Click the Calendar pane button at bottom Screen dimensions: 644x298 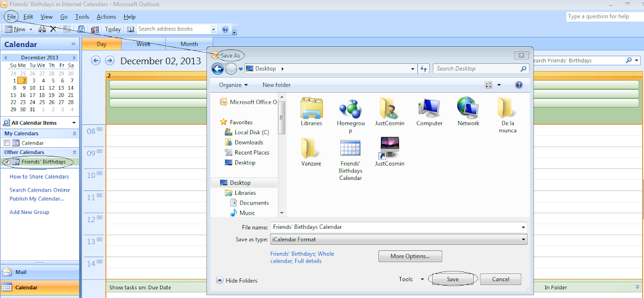pos(40,287)
